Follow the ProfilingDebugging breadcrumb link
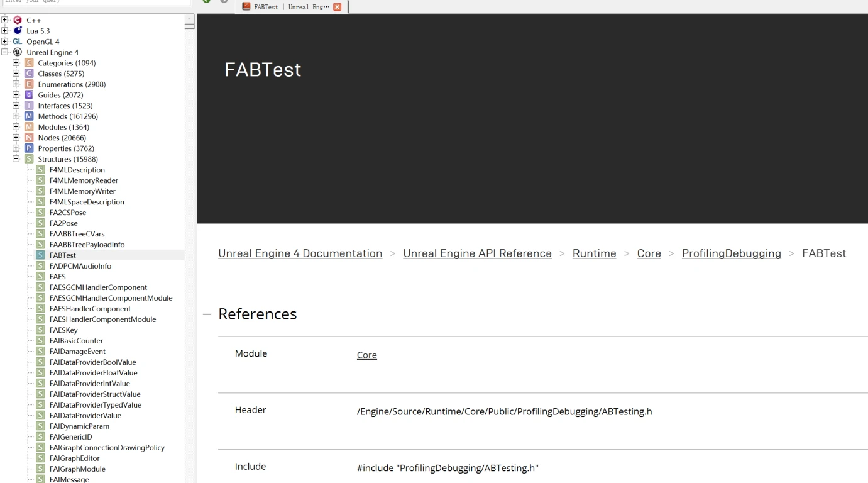Image resolution: width=868 pixels, height=483 pixels. 731,253
